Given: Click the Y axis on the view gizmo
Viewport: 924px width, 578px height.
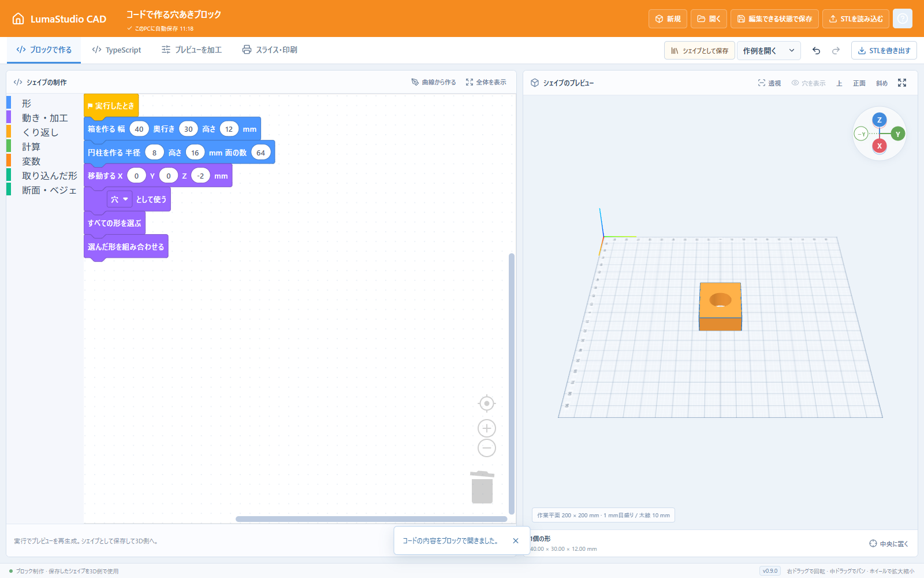Looking at the screenshot, I should (x=897, y=134).
